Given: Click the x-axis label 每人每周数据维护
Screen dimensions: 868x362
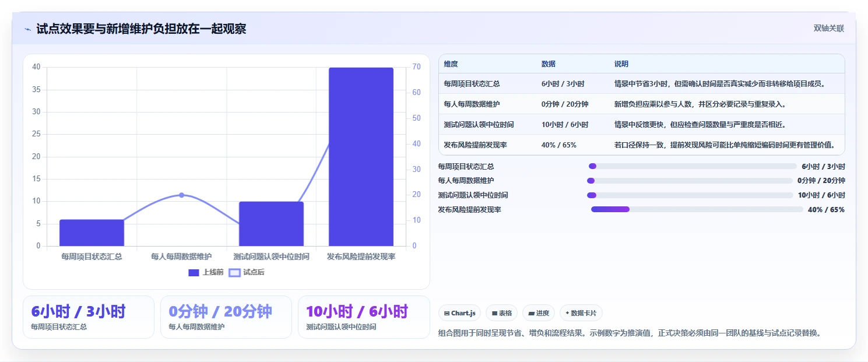Looking at the screenshot, I should 181,256.
